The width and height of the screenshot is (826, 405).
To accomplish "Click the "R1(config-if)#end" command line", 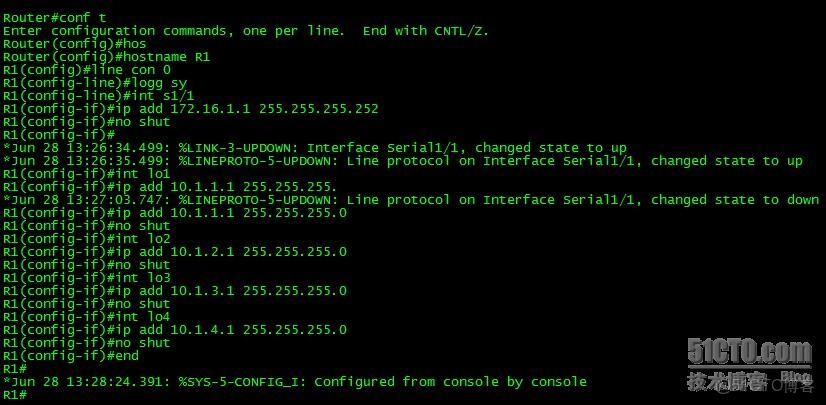I will 70,356.
